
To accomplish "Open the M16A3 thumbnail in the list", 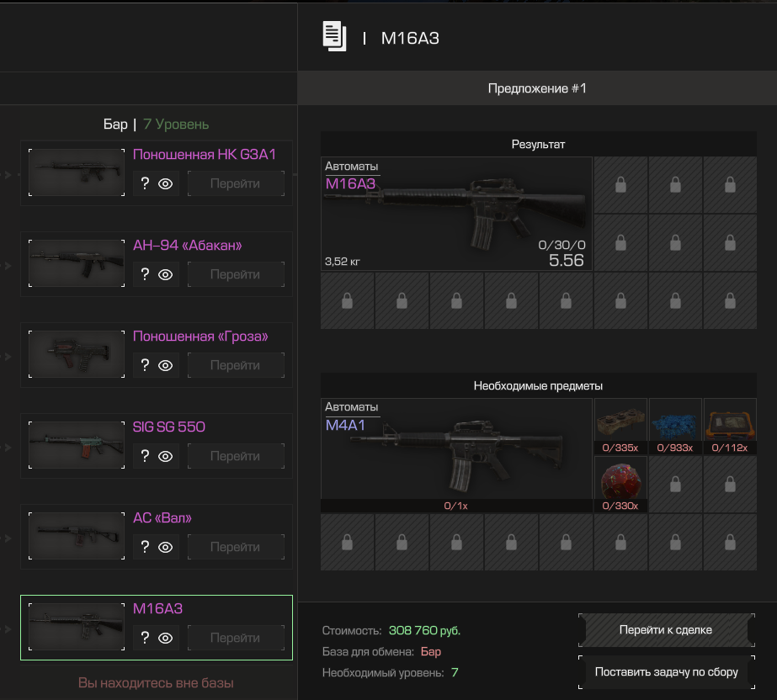I will 77,627.
